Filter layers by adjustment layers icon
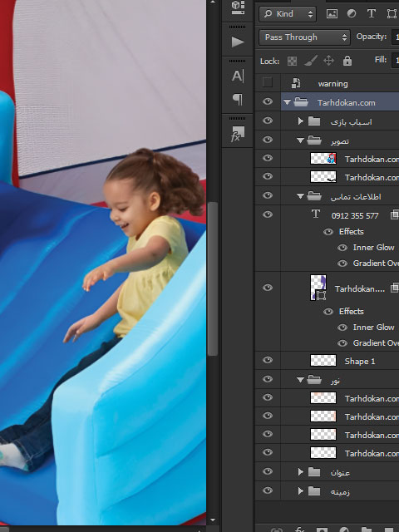The width and height of the screenshot is (399, 532). (352, 13)
